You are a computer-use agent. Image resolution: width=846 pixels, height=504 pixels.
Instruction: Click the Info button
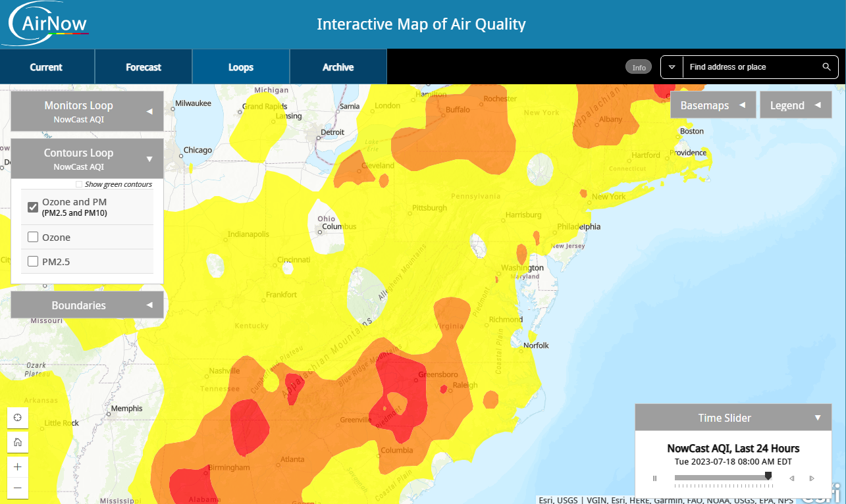point(639,67)
